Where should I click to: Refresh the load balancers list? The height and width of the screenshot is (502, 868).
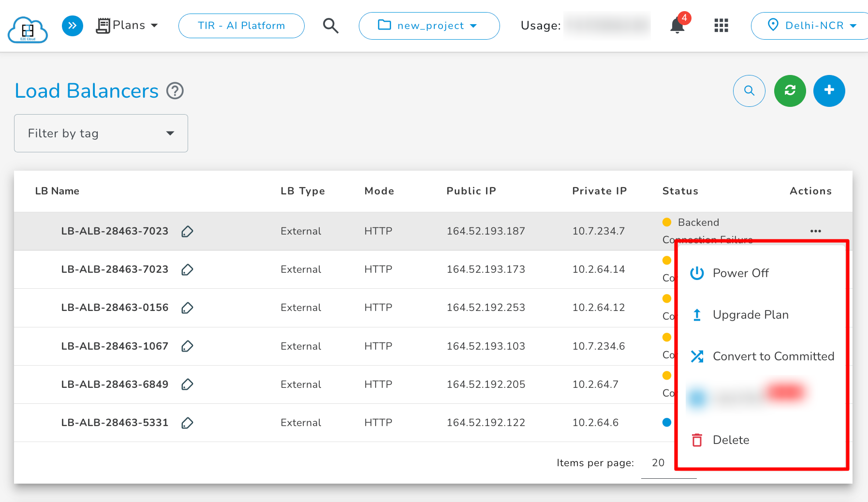click(790, 90)
